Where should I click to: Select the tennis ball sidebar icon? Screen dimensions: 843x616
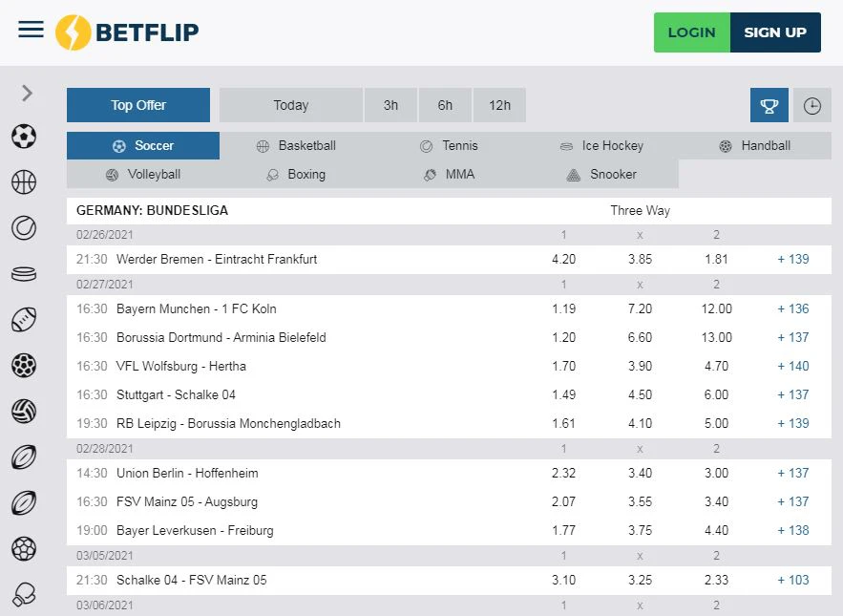(x=24, y=227)
